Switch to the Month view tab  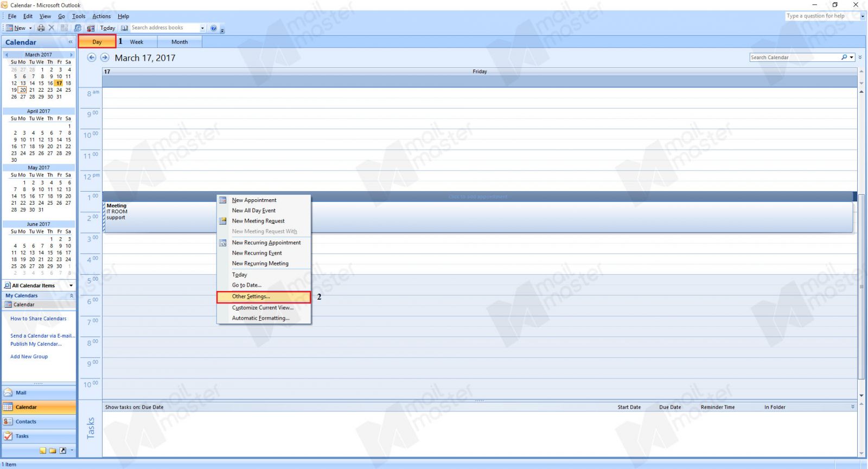point(180,42)
